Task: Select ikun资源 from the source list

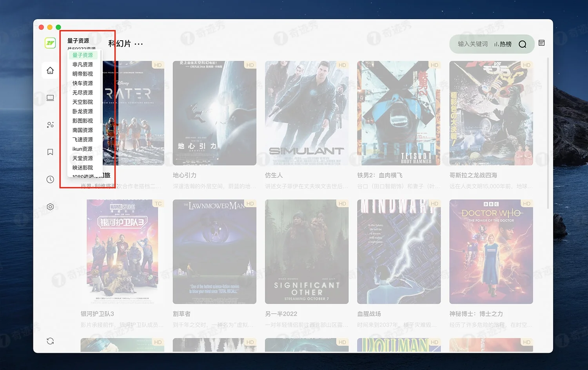Action: click(83, 149)
